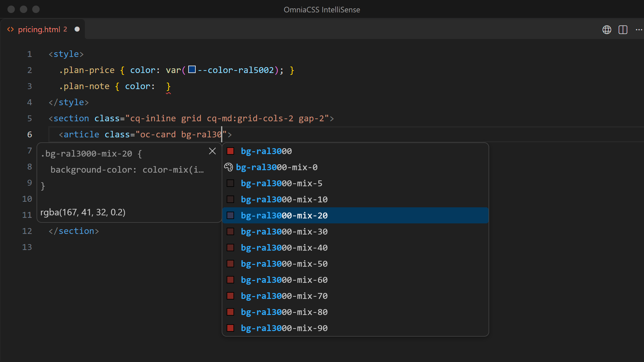Click line number 6 in the gutter
Image resolution: width=644 pixels, height=362 pixels.
tap(30, 135)
